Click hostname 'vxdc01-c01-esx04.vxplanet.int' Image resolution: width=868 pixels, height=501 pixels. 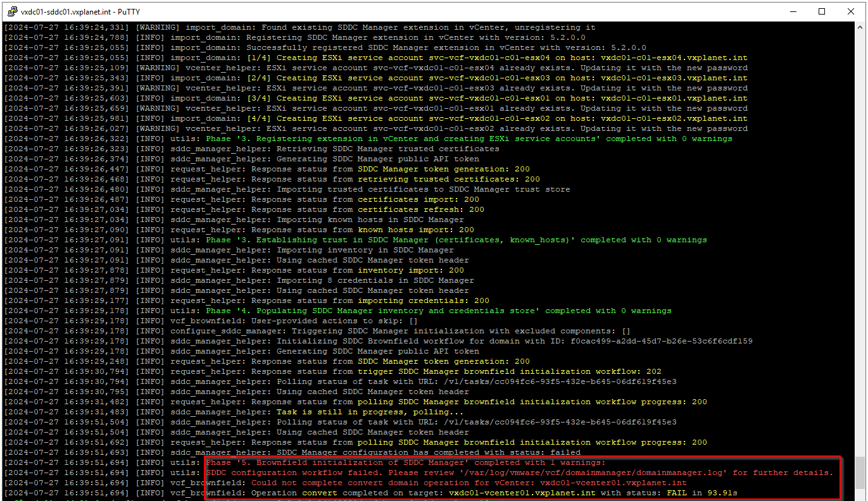click(x=674, y=58)
